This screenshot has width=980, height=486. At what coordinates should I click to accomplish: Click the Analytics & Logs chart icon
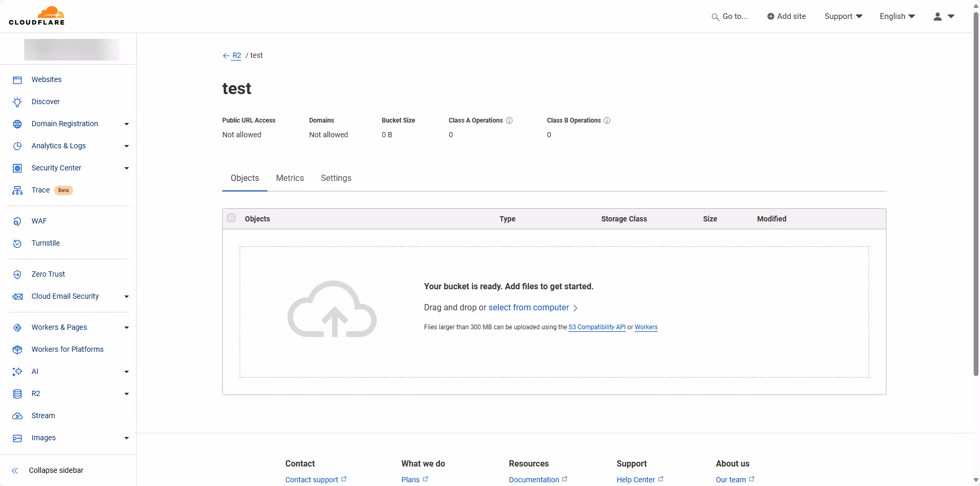[17, 146]
